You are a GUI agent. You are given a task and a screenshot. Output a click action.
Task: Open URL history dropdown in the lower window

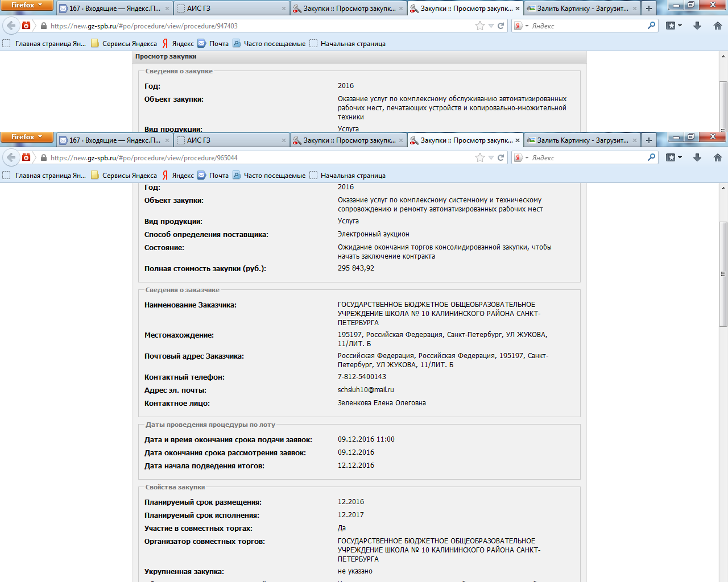pyautogui.click(x=491, y=158)
